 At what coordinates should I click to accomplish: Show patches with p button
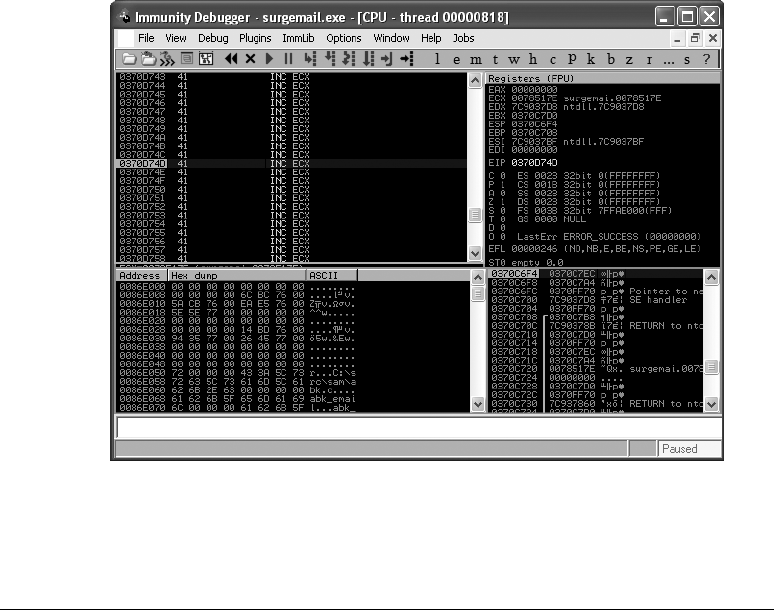coord(572,59)
